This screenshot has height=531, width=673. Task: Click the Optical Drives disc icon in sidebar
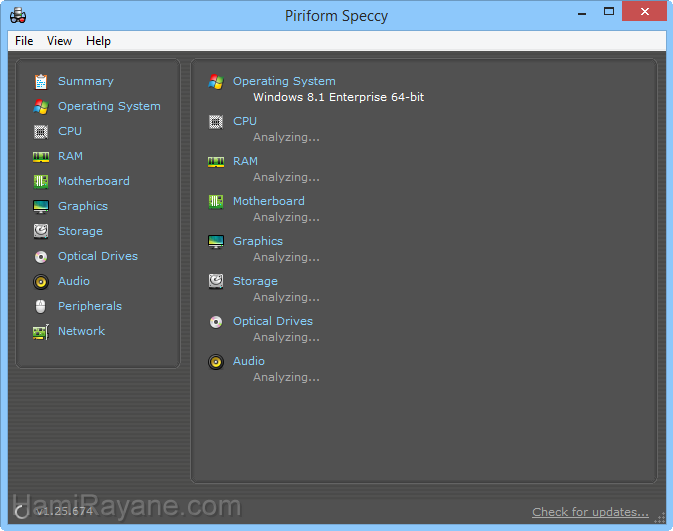(x=41, y=257)
